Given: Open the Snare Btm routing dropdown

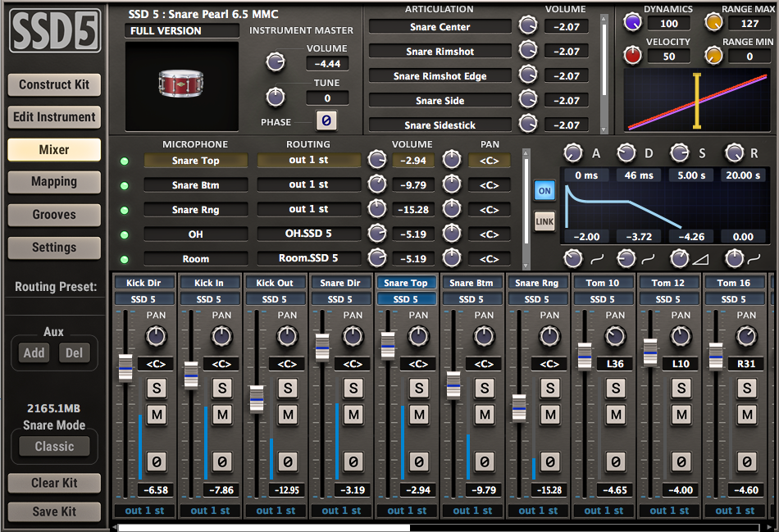Looking at the screenshot, I should point(308,184).
